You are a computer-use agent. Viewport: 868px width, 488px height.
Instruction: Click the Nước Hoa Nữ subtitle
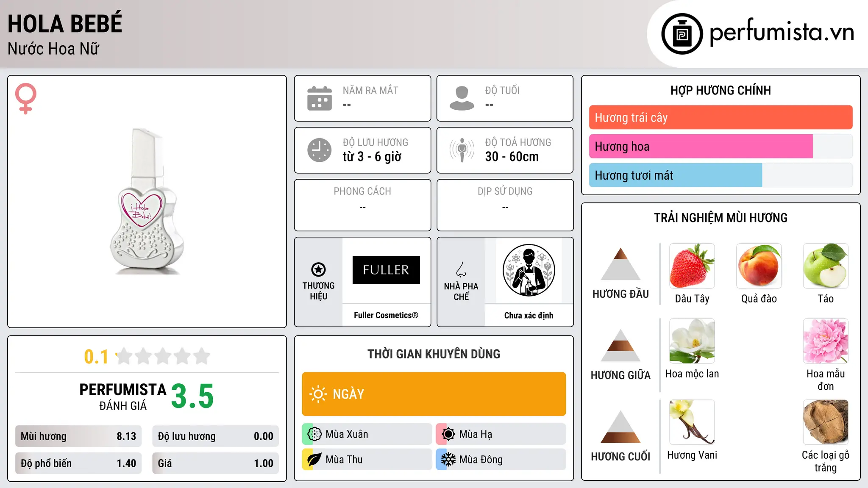[53, 49]
